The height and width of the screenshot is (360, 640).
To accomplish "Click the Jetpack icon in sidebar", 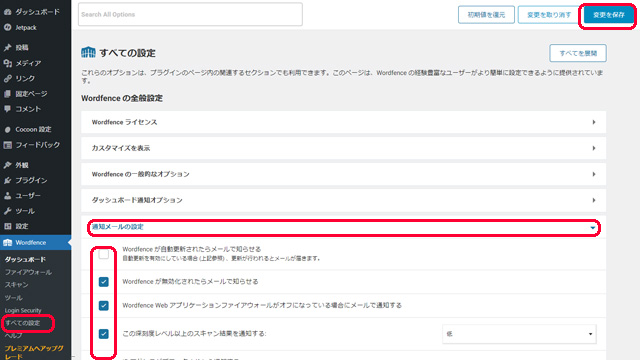I will pyautogui.click(x=7, y=27).
